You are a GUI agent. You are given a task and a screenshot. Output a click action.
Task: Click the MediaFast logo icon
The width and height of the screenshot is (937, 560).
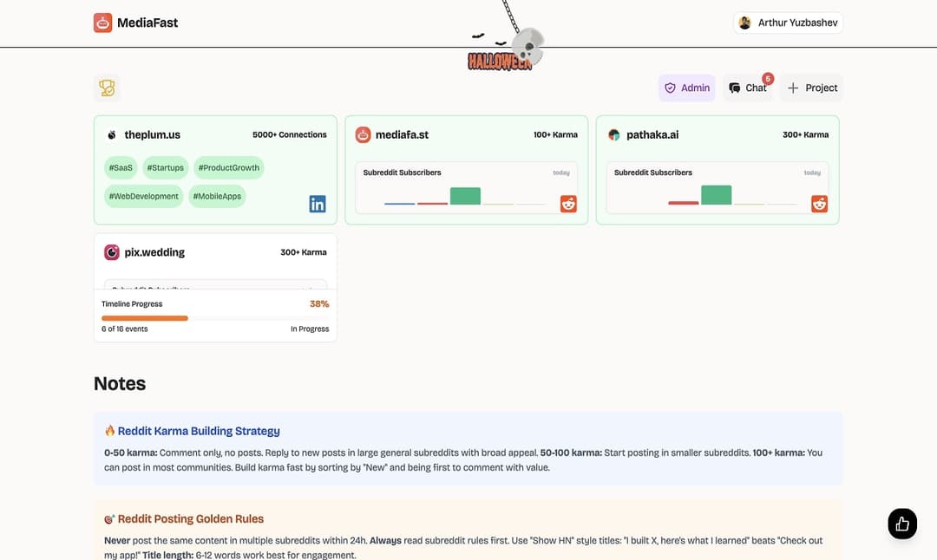pyautogui.click(x=102, y=22)
